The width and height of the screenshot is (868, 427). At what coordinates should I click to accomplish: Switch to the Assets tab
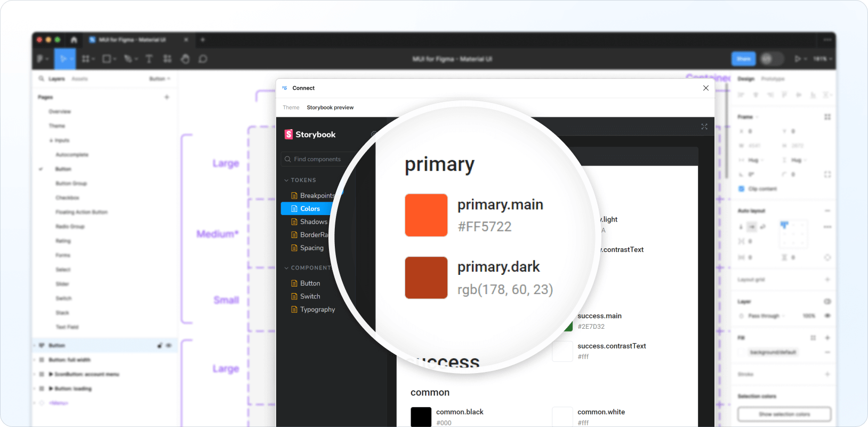coord(79,78)
